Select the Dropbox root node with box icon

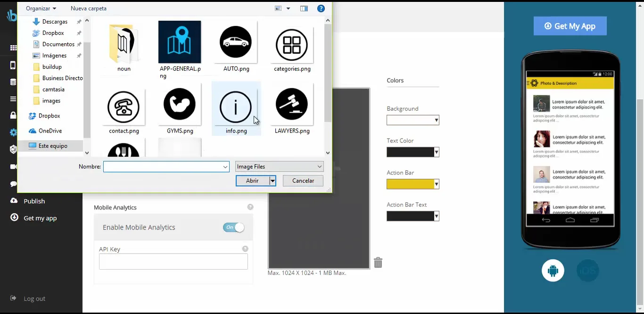click(49, 116)
